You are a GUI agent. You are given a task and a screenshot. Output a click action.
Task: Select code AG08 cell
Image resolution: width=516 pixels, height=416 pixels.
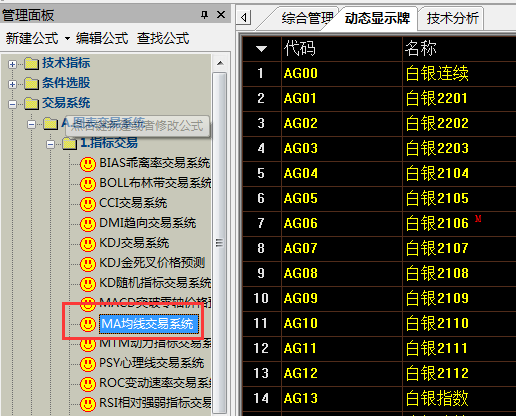pos(342,273)
